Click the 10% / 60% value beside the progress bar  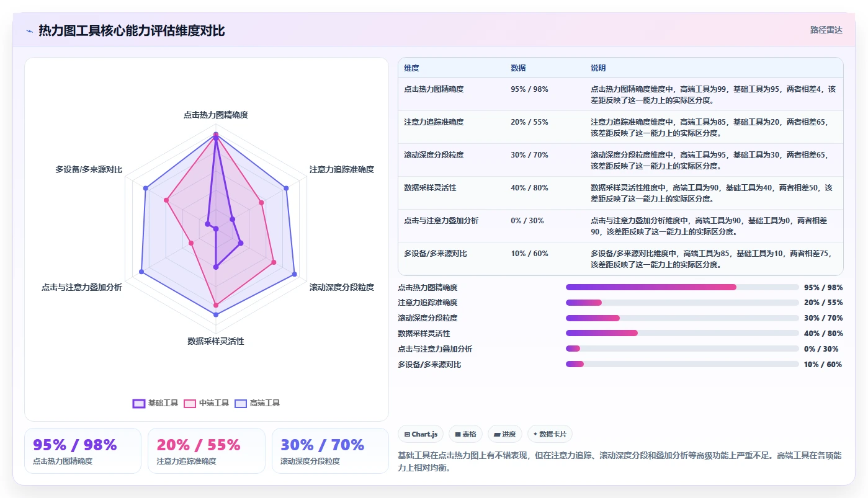pos(823,365)
